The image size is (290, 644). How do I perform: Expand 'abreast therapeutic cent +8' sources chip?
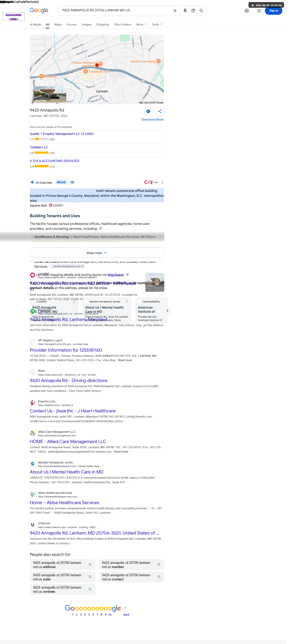point(67,266)
